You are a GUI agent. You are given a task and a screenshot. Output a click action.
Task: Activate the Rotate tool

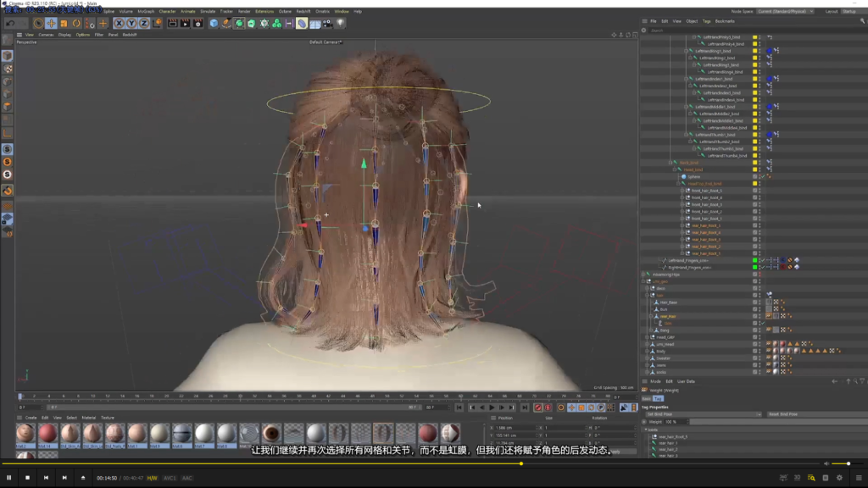click(x=76, y=24)
